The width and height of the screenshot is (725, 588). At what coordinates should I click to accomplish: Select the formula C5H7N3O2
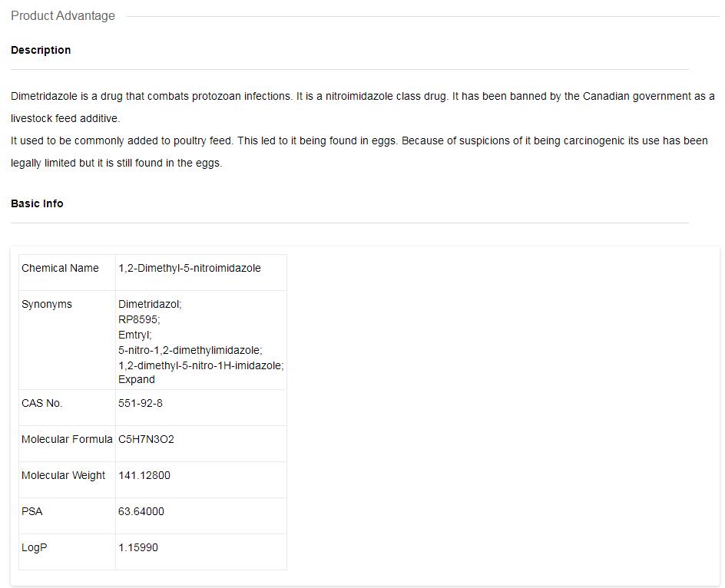coord(146,439)
